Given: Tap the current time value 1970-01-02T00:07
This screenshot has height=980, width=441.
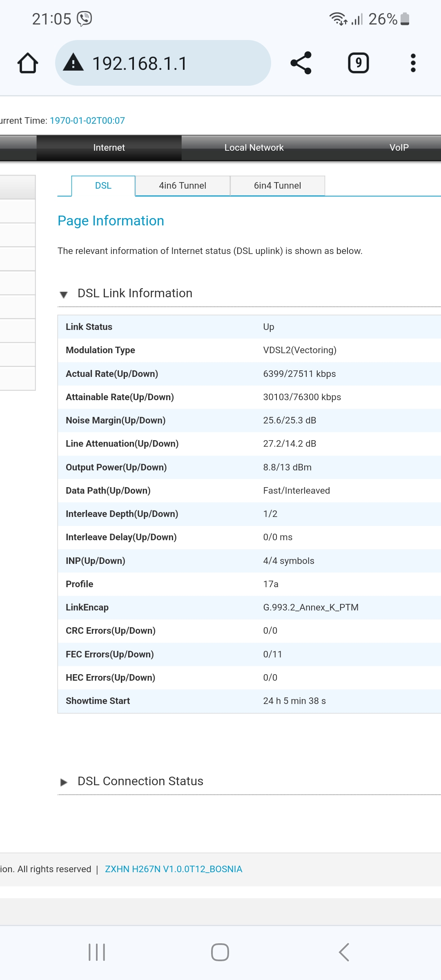Looking at the screenshot, I should point(87,120).
